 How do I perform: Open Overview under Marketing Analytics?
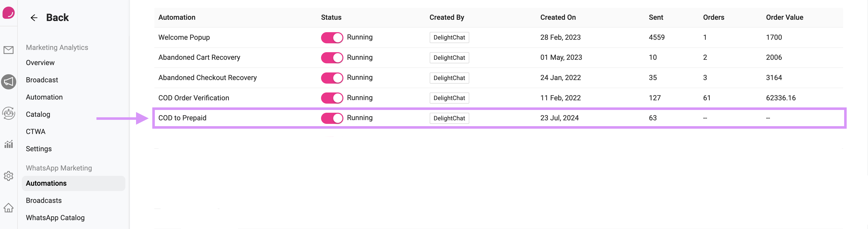[40, 63]
